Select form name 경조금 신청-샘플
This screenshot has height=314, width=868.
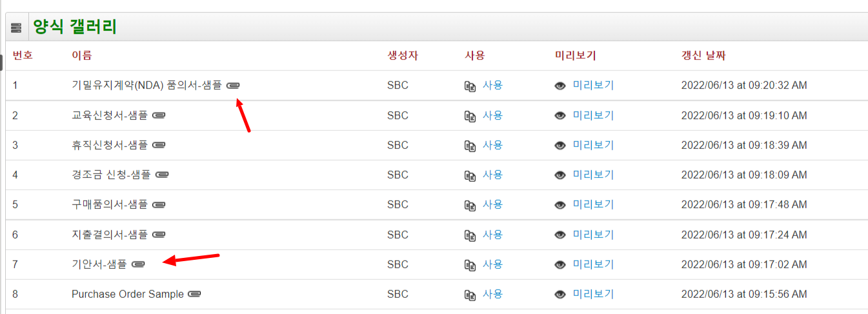(111, 175)
